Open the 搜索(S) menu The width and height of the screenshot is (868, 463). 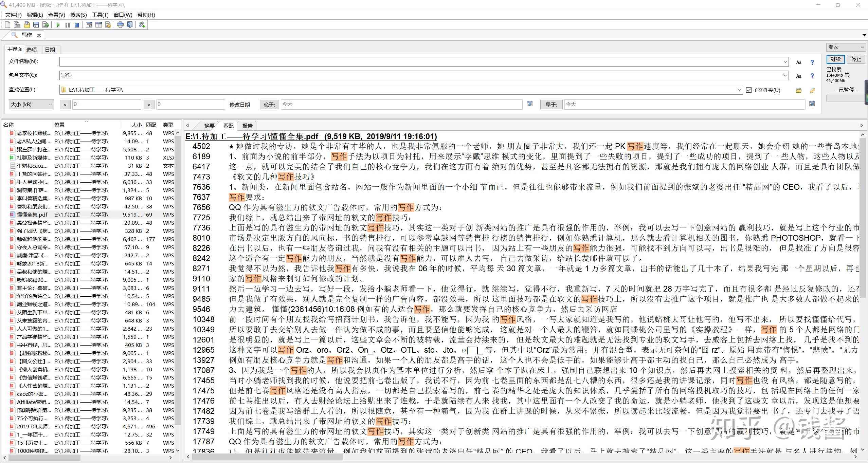[78, 15]
